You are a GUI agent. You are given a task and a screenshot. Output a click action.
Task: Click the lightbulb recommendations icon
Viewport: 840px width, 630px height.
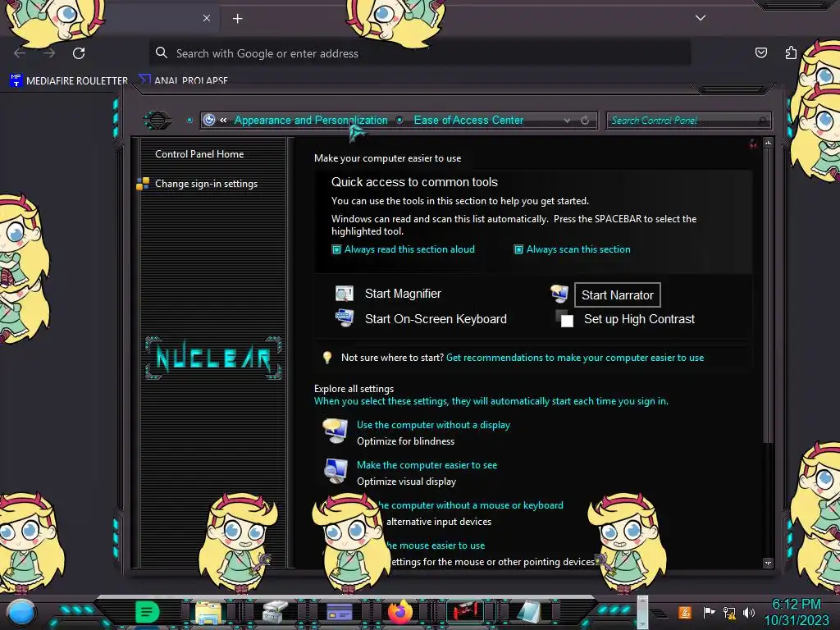(x=326, y=358)
